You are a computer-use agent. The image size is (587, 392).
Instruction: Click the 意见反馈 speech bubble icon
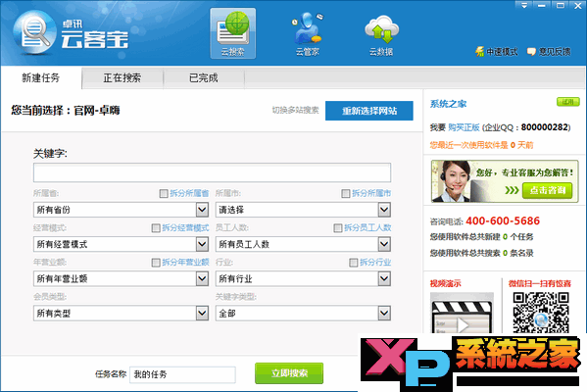coord(531,52)
